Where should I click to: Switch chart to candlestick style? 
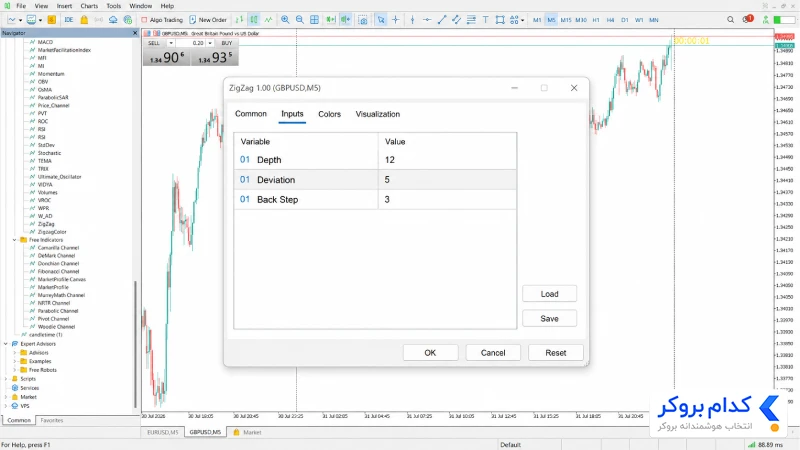[254, 20]
